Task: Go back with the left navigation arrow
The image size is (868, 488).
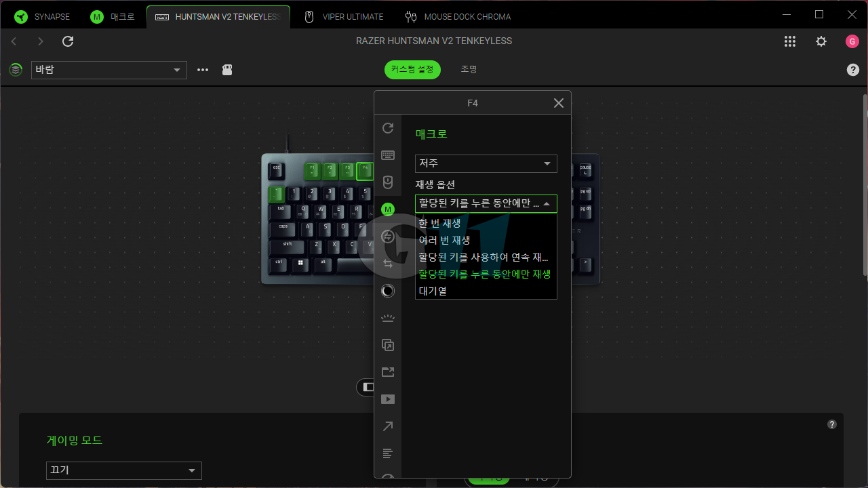Action: coord(14,41)
